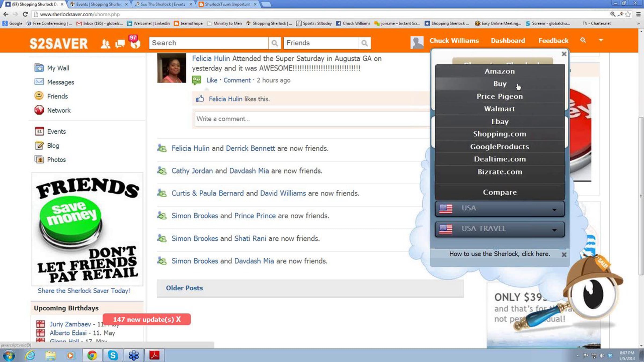The width and height of the screenshot is (644, 362).
Task: Open Derrick Bennett's profile link
Action: click(250, 148)
